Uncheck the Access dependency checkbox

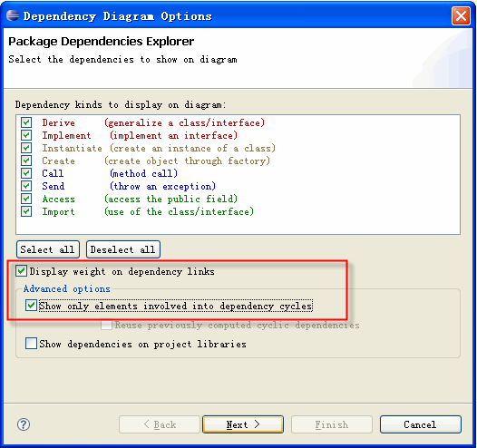tap(26, 199)
